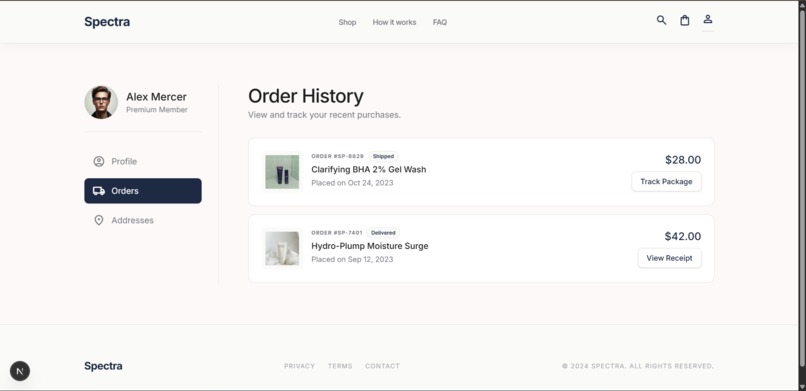
Task: Open the Contact footer link
Action: [x=382, y=366]
